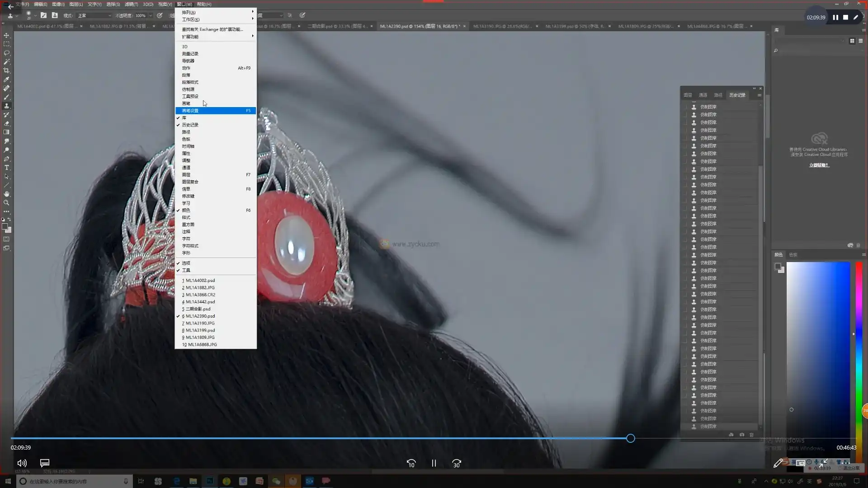868x488 pixels.
Task: Choose the Zoom tool magnifier
Action: [6, 203]
